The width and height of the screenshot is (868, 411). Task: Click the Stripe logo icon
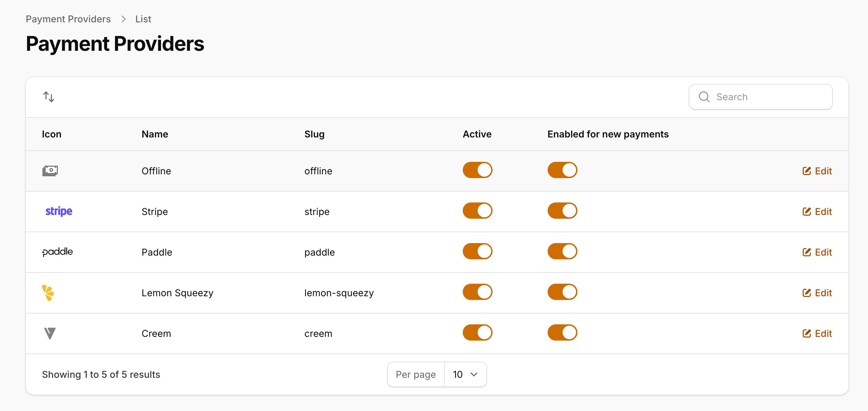pos(59,211)
